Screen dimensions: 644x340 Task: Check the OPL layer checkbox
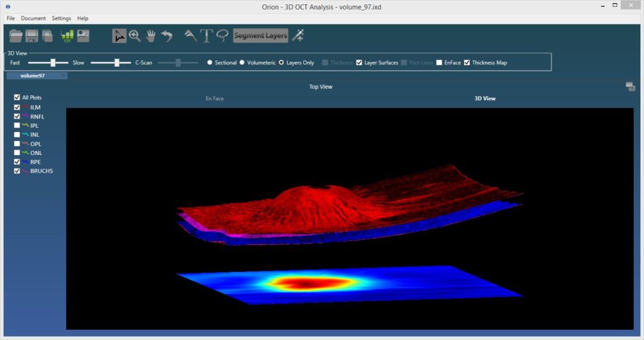(17, 144)
